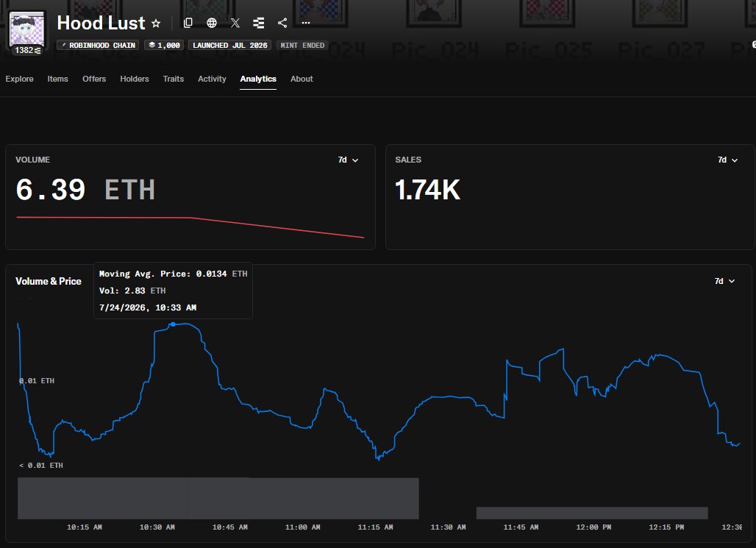756x548 pixels.
Task: Open the Volume card 7d timeframe dropdown
Action: tap(348, 160)
